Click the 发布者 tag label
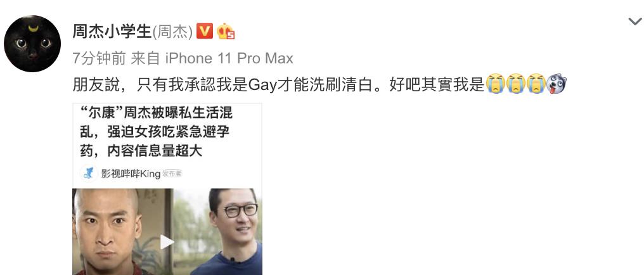Viewport: 644px width, 275px height. (172, 174)
